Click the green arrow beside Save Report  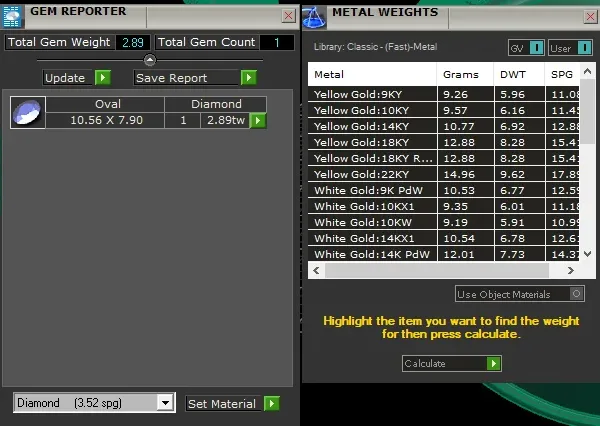[x=249, y=78]
